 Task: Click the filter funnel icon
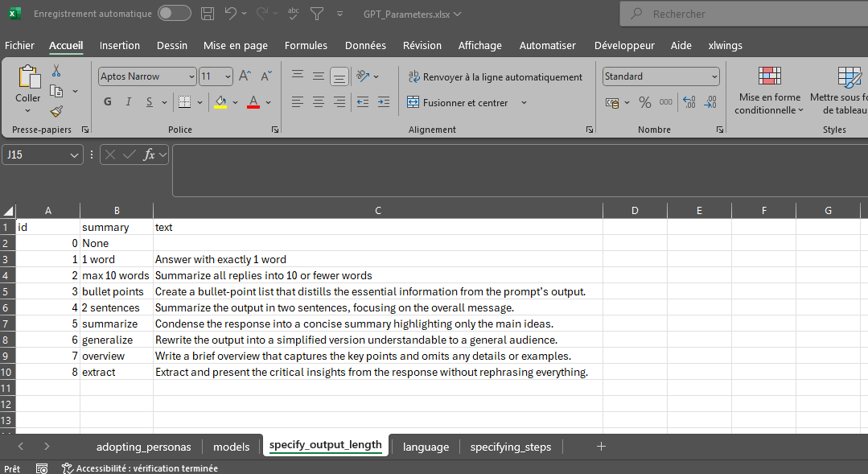tap(316, 14)
